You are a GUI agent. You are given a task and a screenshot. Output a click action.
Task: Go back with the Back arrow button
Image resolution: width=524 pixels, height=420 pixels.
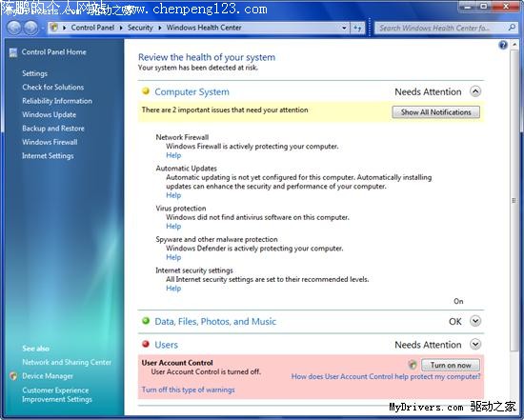[x=14, y=28]
